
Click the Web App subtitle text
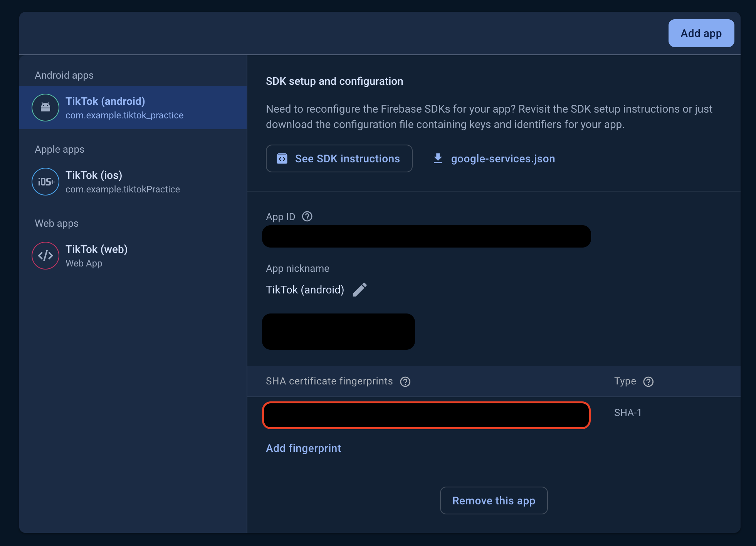coord(84,263)
